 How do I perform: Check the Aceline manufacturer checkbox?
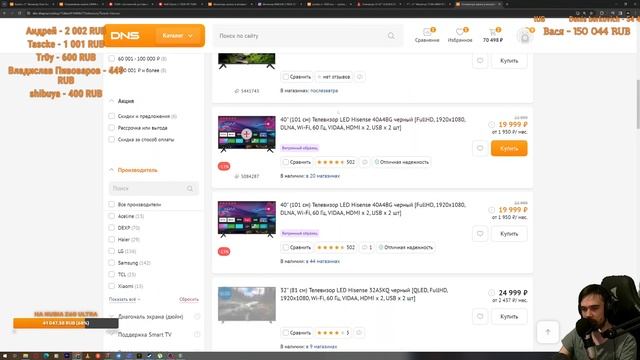pyautogui.click(x=111, y=216)
